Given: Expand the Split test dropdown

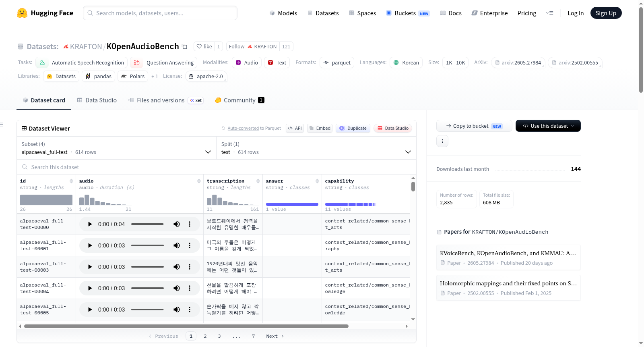Looking at the screenshot, I should (316, 148).
